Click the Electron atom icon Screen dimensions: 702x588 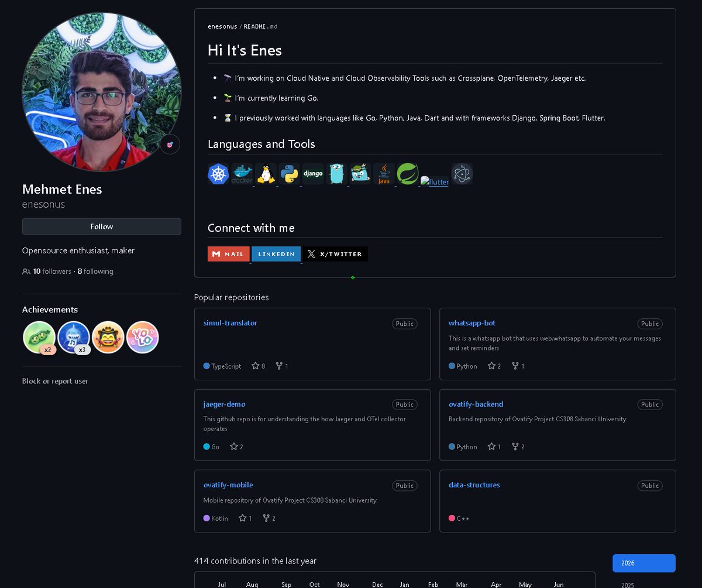click(x=462, y=174)
